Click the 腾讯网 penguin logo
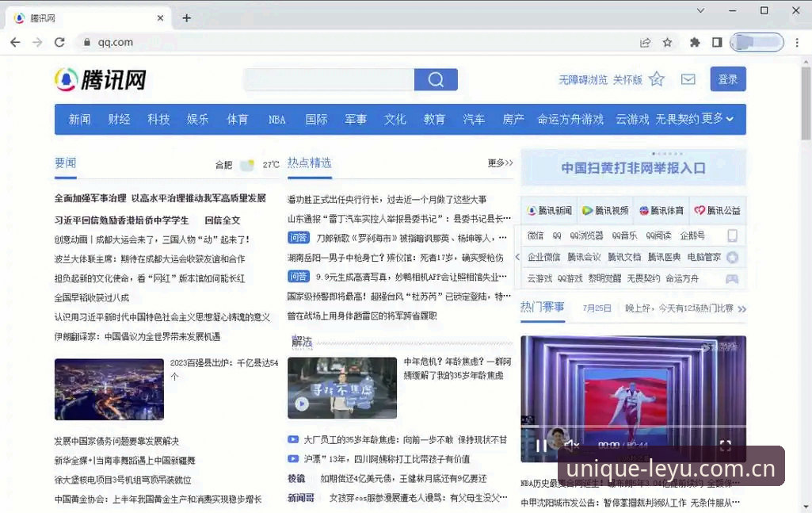The width and height of the screenshot is (812, 513). click(100, 80)
